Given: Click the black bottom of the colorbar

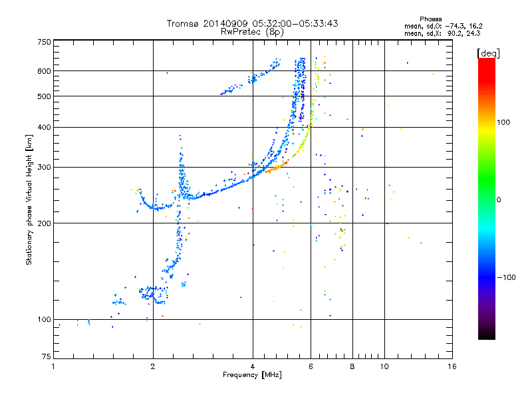Looking at the screenshot, I should pyautogui.click(x=487, y=334).
